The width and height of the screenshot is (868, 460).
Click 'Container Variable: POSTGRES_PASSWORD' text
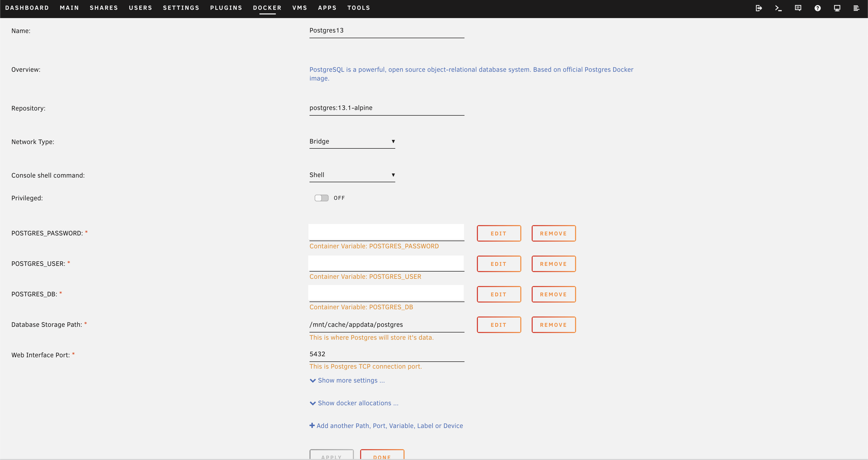(374, 246)
